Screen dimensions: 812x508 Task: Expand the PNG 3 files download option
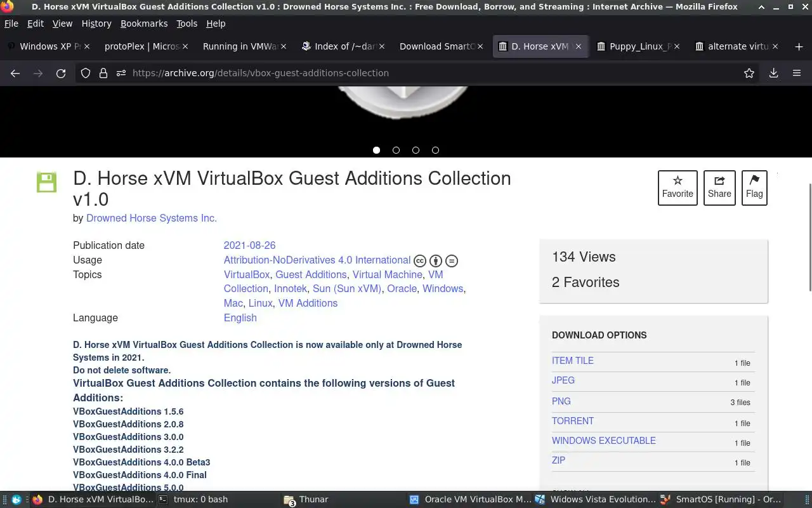click(561, 401)
